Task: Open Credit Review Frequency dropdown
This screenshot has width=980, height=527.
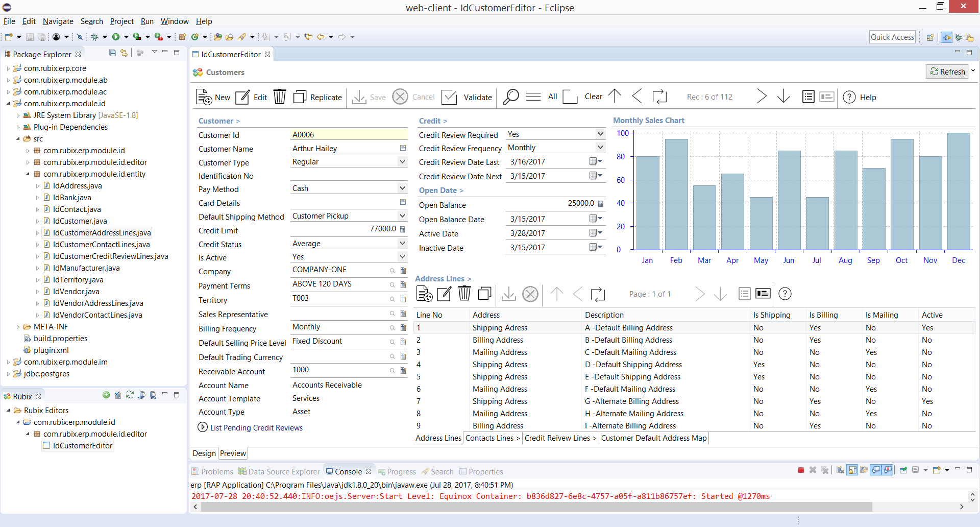Action: 600,147
